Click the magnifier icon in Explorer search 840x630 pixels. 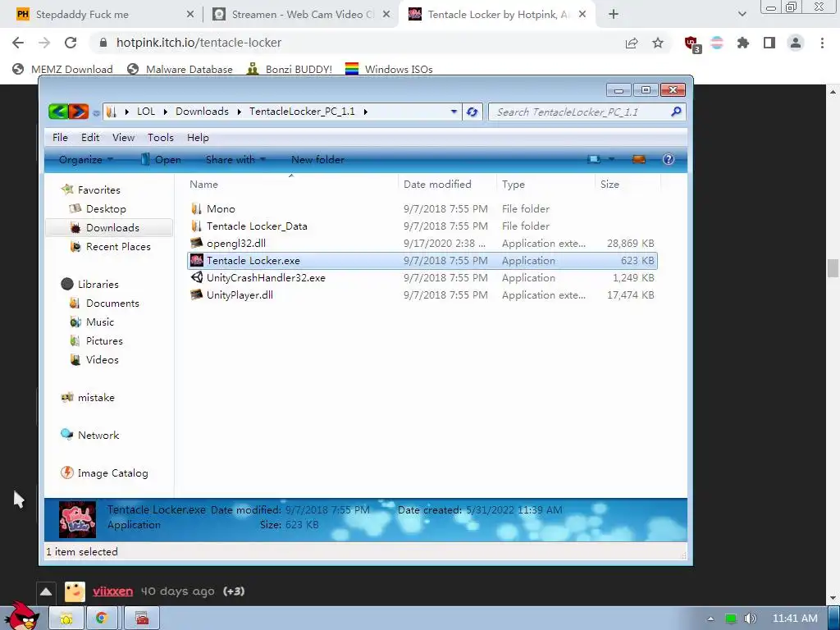(x=676, y=112)
